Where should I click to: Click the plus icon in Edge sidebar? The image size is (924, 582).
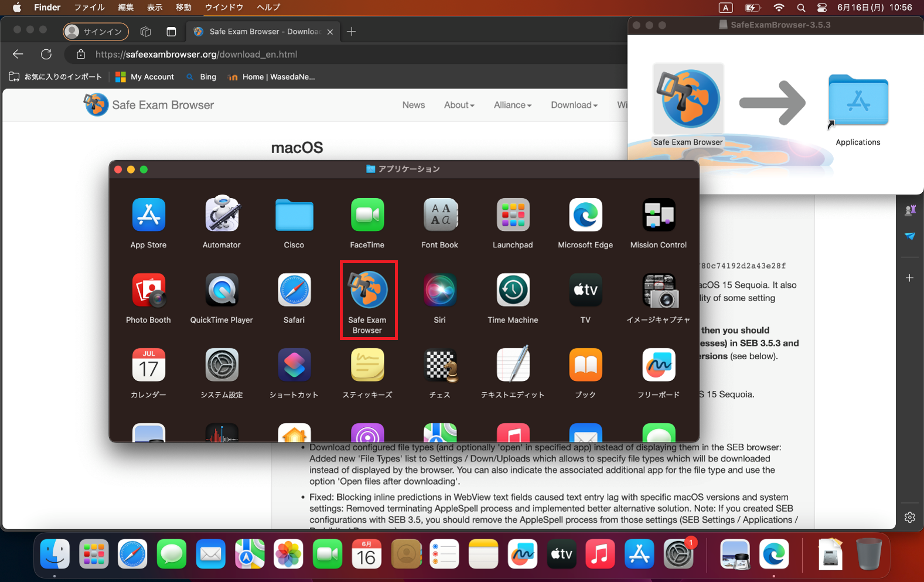[910, 278]
